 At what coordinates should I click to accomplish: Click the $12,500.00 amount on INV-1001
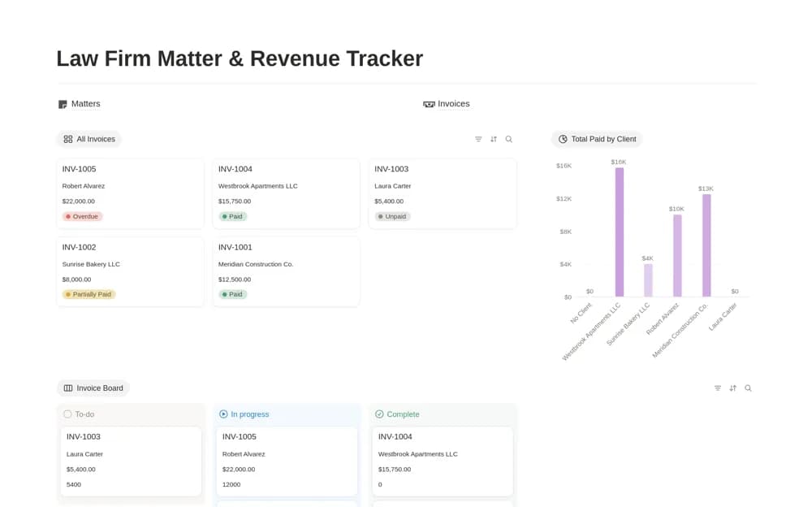click(235, 279)
